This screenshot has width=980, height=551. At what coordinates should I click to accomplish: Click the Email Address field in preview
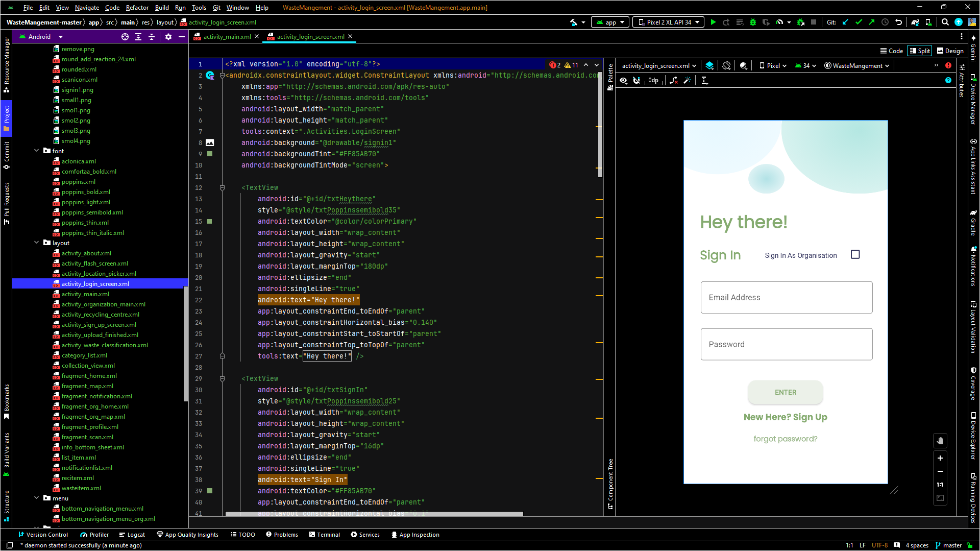(786, 298)
